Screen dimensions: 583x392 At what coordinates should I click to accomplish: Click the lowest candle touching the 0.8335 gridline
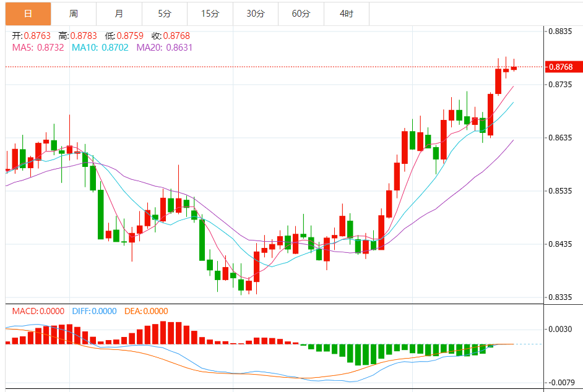(241, 284)
